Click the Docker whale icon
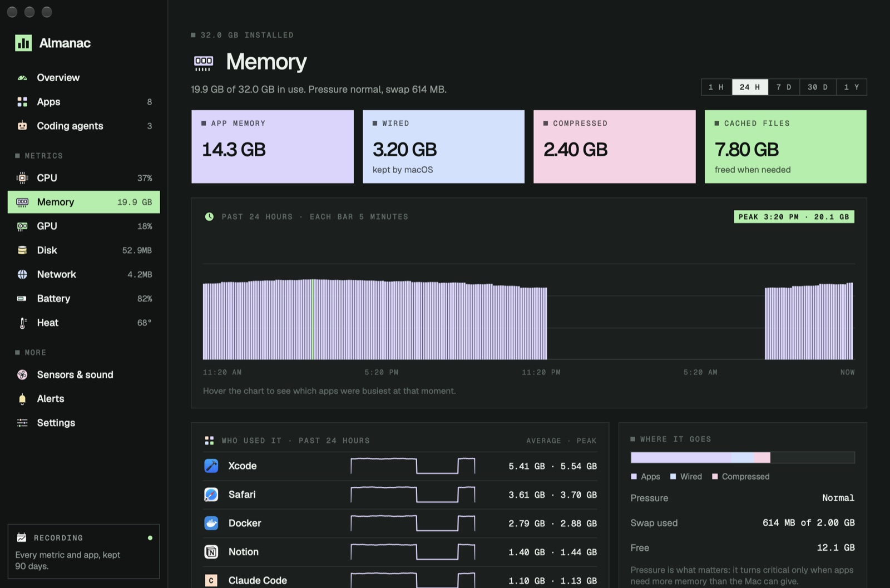 (x=211, y=523)
